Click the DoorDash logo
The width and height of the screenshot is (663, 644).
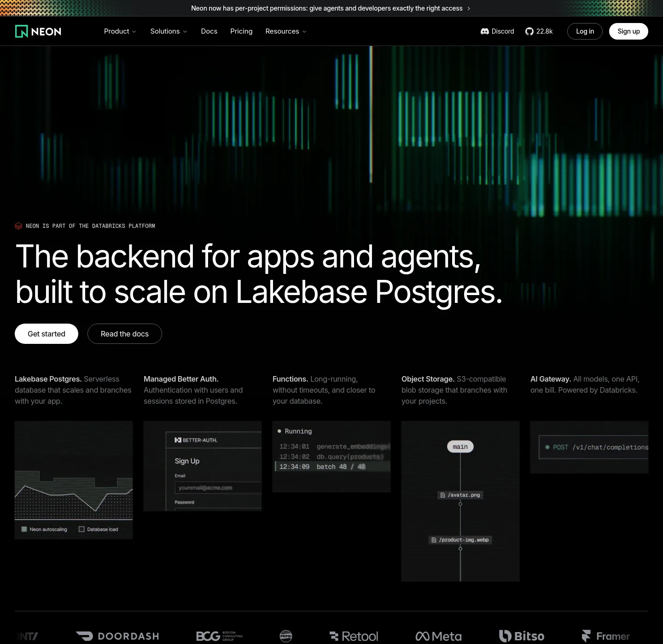click(x=117, y=636)
